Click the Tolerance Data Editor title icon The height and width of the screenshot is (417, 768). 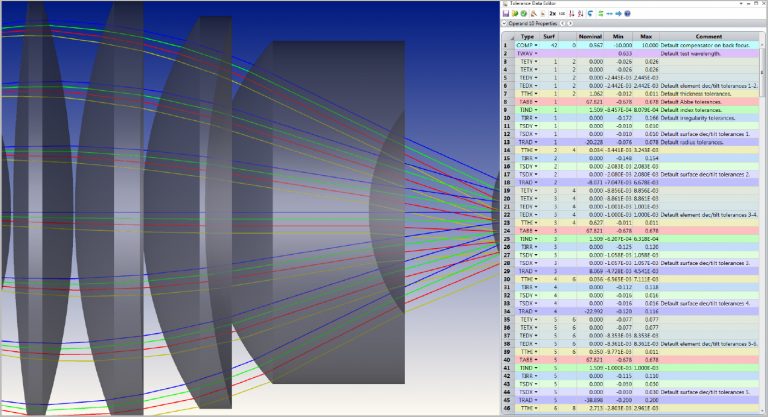click(505, 3)
